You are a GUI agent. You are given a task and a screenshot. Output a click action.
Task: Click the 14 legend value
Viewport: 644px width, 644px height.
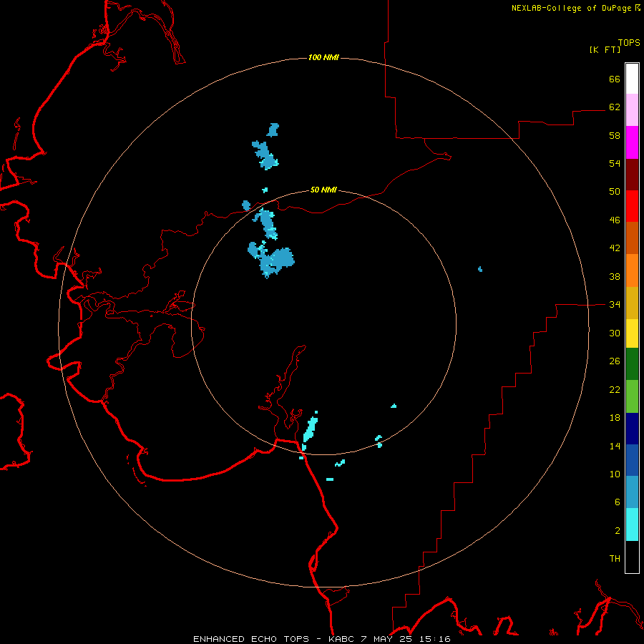point(615,446)
